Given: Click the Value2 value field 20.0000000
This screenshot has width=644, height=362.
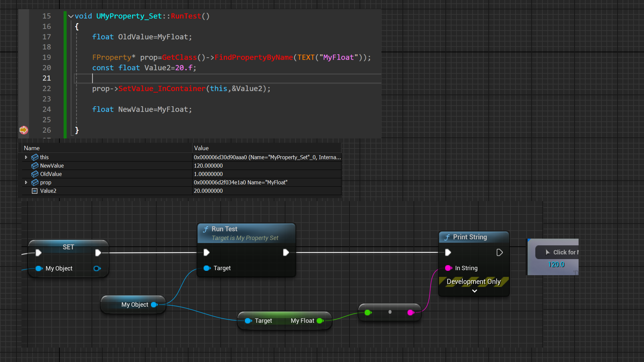Looking at the screenshot, I should point(208,191).
